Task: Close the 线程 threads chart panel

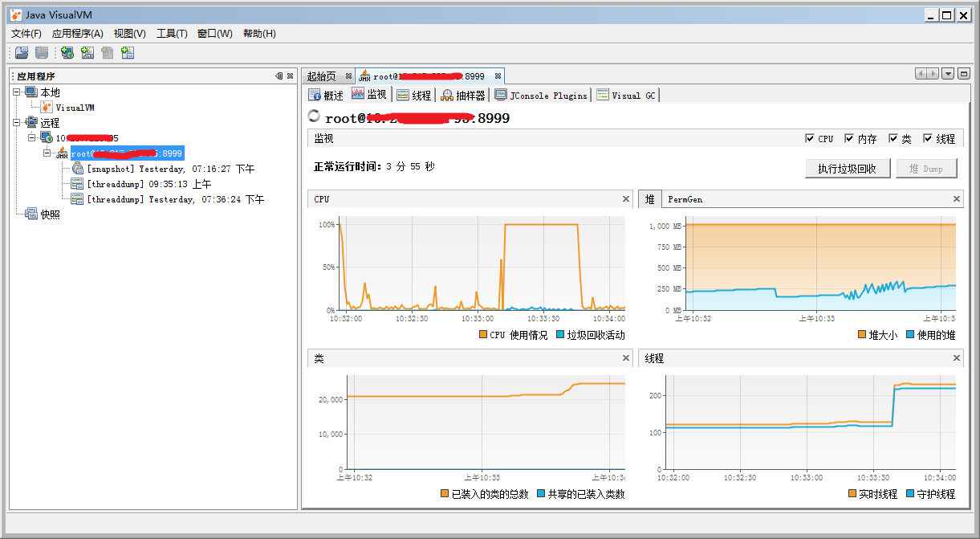Action: [x=956, y=358]
